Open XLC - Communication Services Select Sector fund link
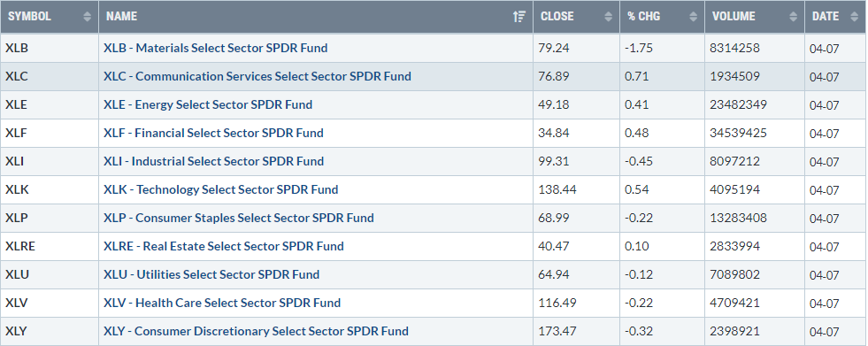 click(x=257, y=76)
